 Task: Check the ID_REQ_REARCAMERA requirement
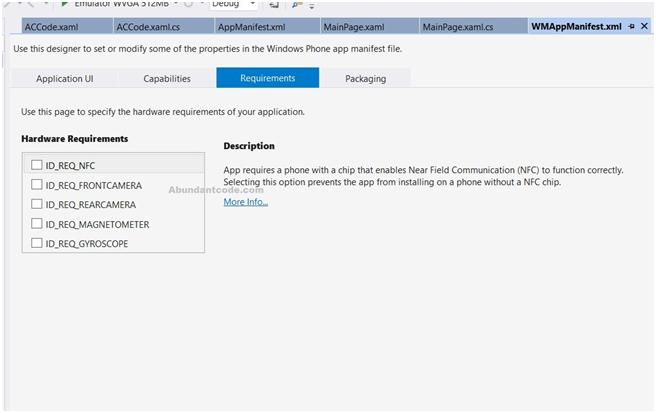coord(37,204)
